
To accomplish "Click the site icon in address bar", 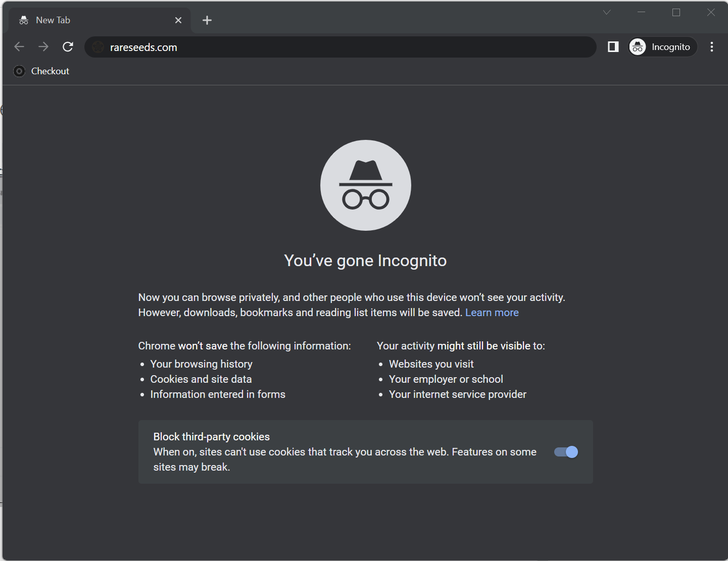I will pos(99,47).
